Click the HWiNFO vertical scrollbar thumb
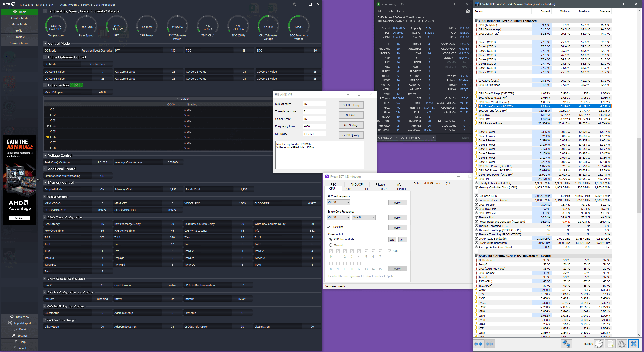This screenshot has width=644, height=352. click(x=639, y=176)
